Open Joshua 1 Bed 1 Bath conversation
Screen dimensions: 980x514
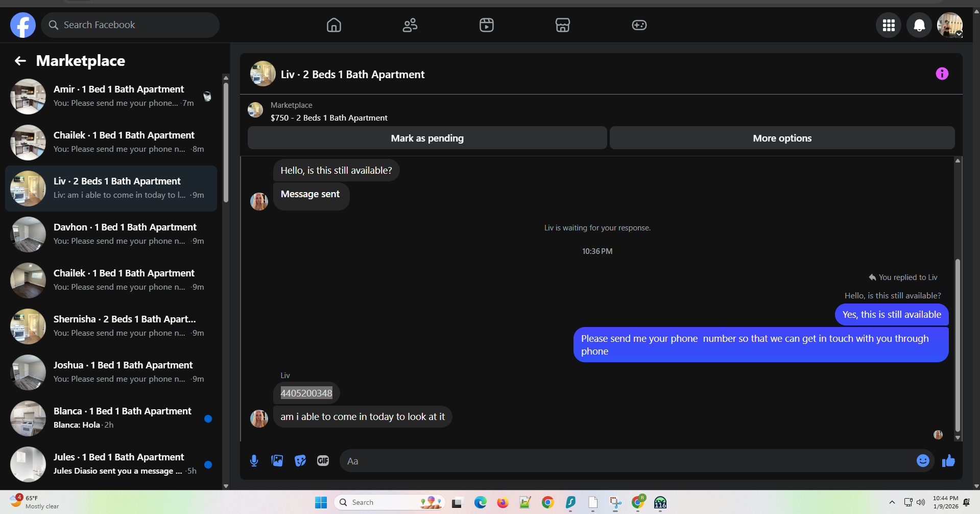111,372
